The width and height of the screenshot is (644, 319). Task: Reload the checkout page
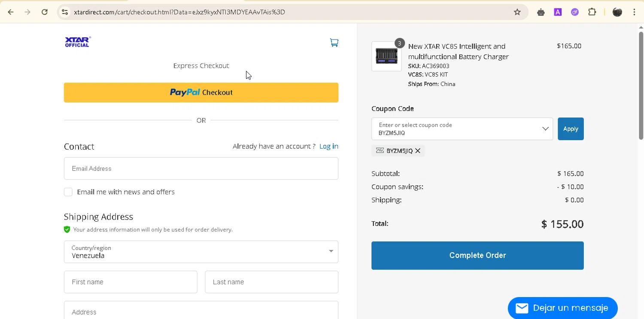point(44,12)
